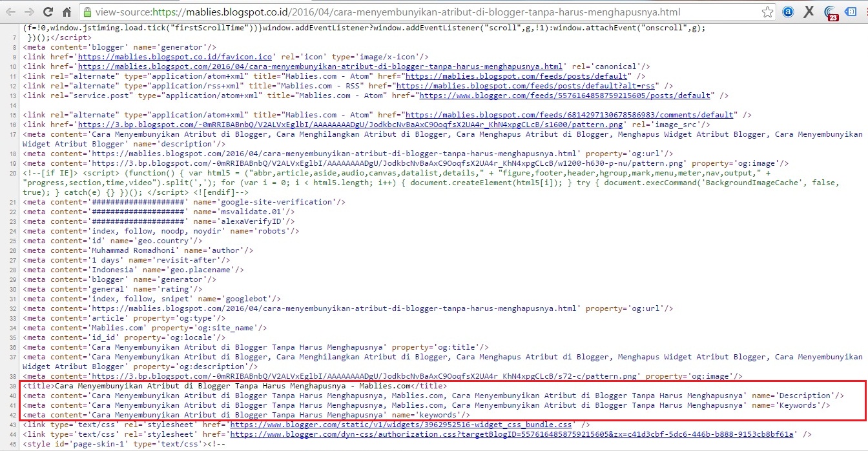Open the RSS feed link with alt=rss
868x451 pixels.
(526, 86)
